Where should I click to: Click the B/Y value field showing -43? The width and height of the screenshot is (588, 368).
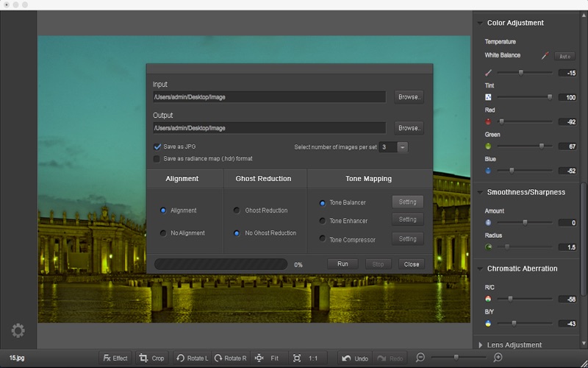coord(567,323)
